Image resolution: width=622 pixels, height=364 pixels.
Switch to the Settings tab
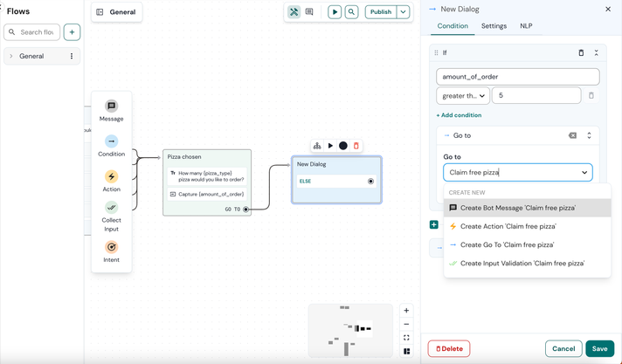coord(494,26)
